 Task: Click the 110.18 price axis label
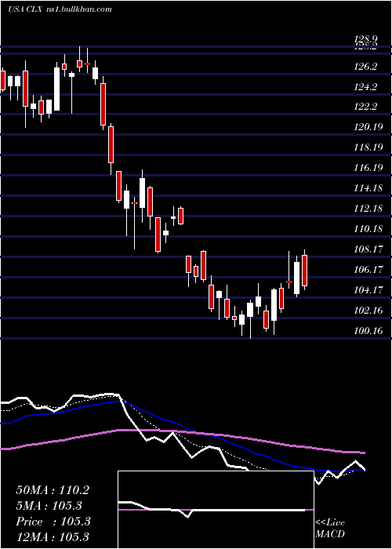367,229
